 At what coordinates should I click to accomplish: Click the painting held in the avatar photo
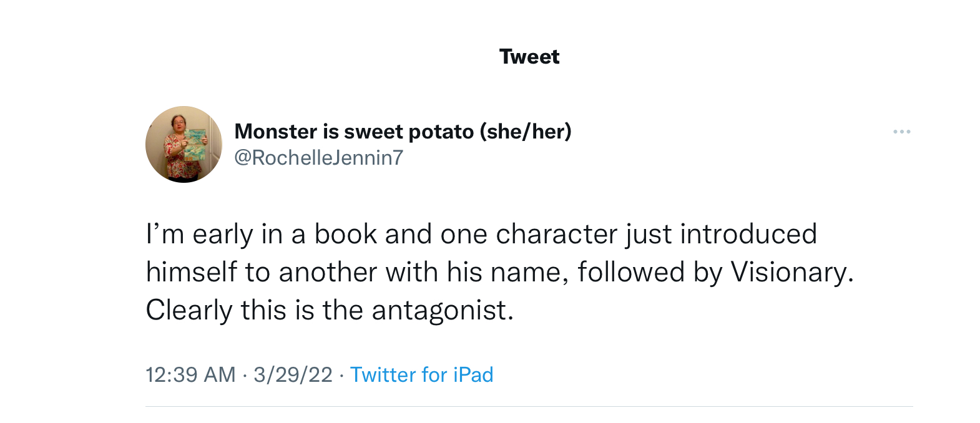click(x=195, y=145)
